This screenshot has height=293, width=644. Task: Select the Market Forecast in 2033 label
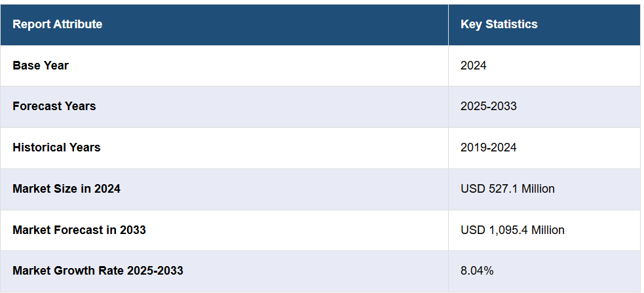(79, 230)
